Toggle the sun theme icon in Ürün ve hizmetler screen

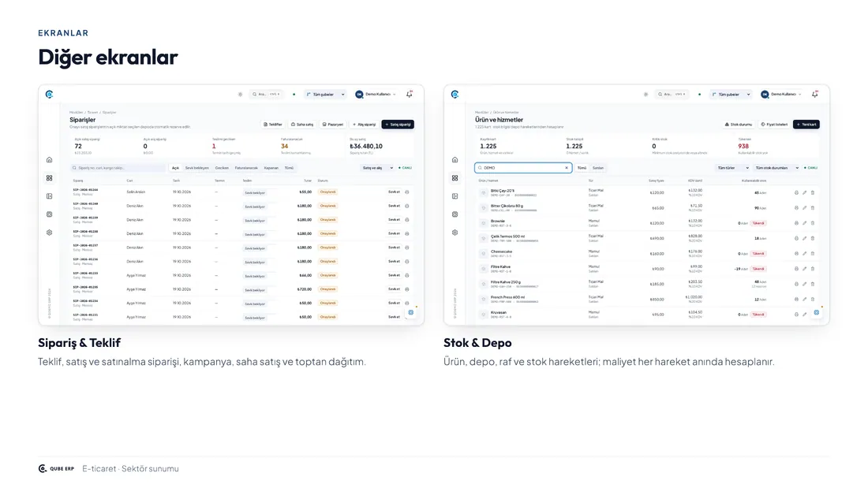[646, 94]
